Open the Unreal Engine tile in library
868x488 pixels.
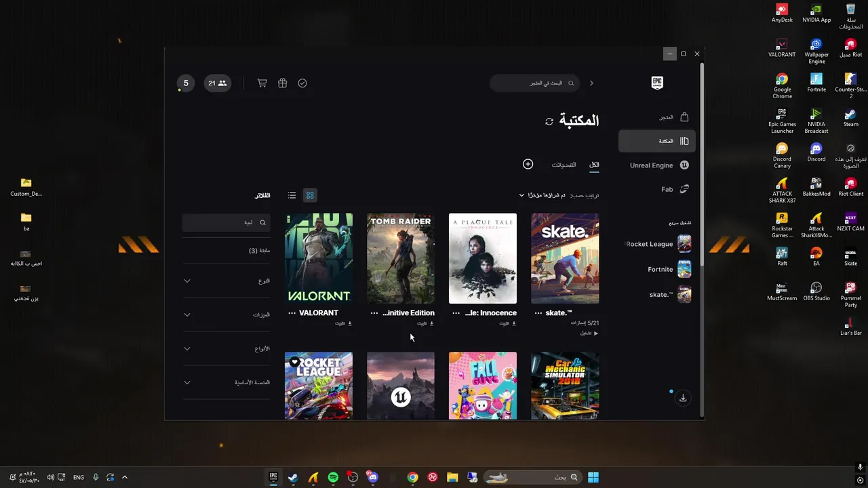[x=401, y=385]
